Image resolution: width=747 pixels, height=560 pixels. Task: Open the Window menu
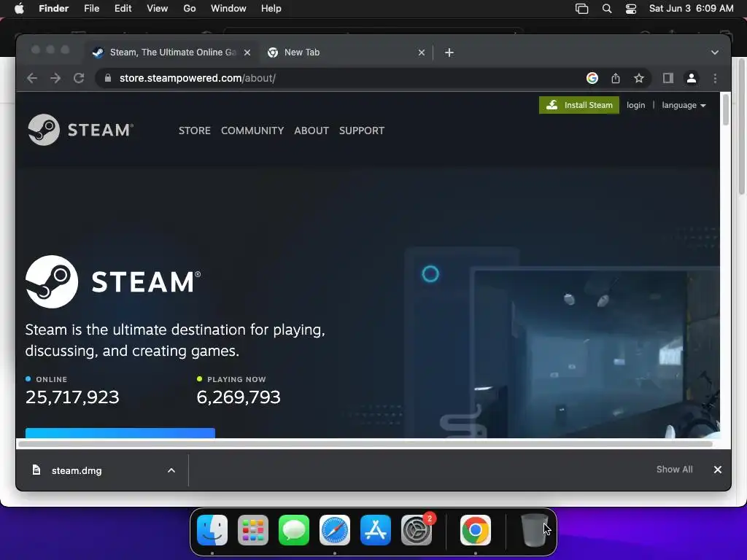228,9
